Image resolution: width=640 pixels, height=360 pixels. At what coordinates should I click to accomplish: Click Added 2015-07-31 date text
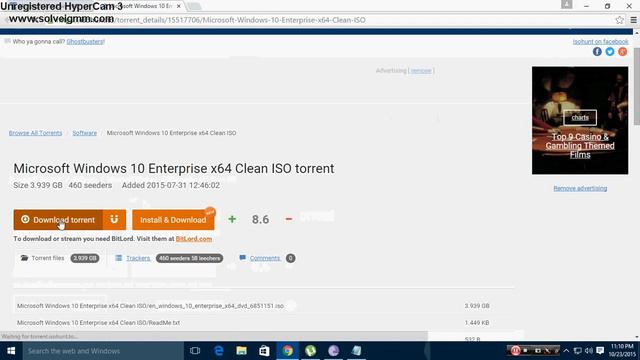(x=171, y=185)
